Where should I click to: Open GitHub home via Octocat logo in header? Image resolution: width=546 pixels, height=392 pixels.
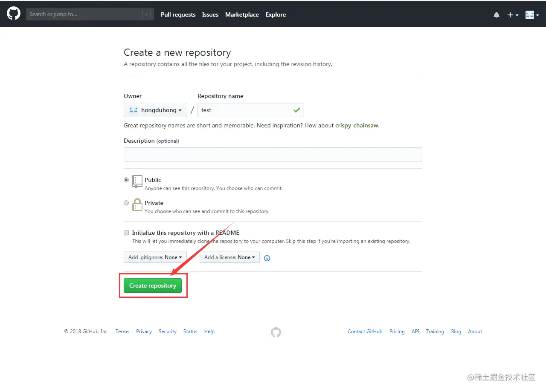click(14, 14)
